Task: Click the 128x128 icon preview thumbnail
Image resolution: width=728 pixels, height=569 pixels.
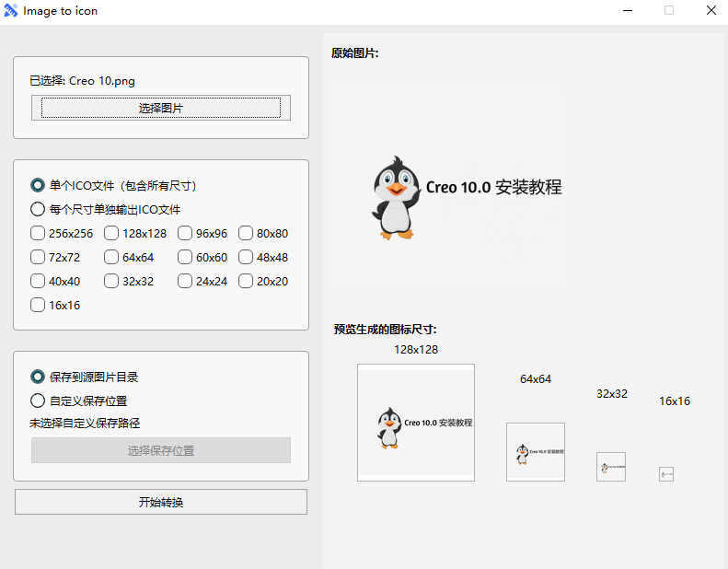Action: click(x=416, y=423)
